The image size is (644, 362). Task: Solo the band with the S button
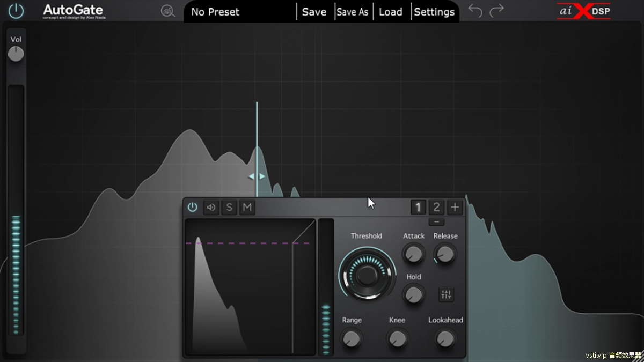229,207
